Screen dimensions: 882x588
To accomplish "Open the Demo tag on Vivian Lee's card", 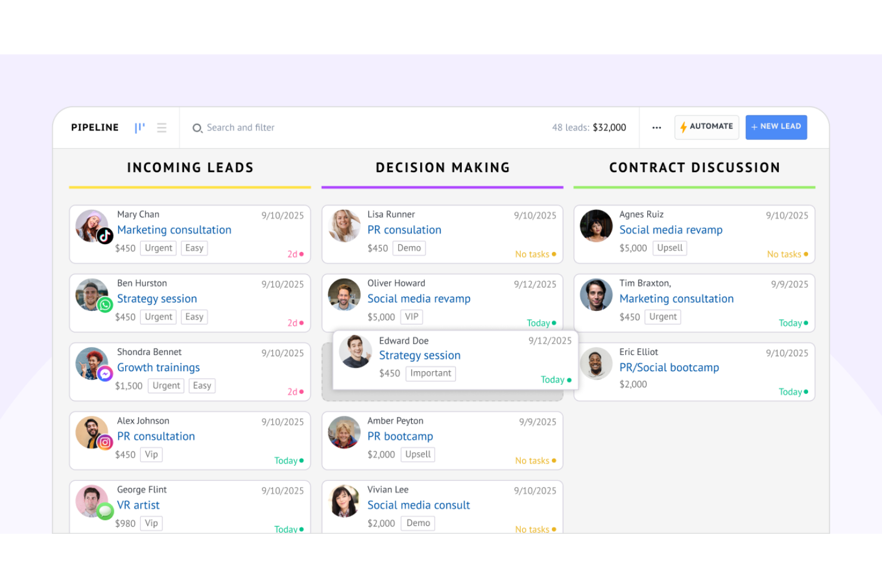I will (418, 522).
